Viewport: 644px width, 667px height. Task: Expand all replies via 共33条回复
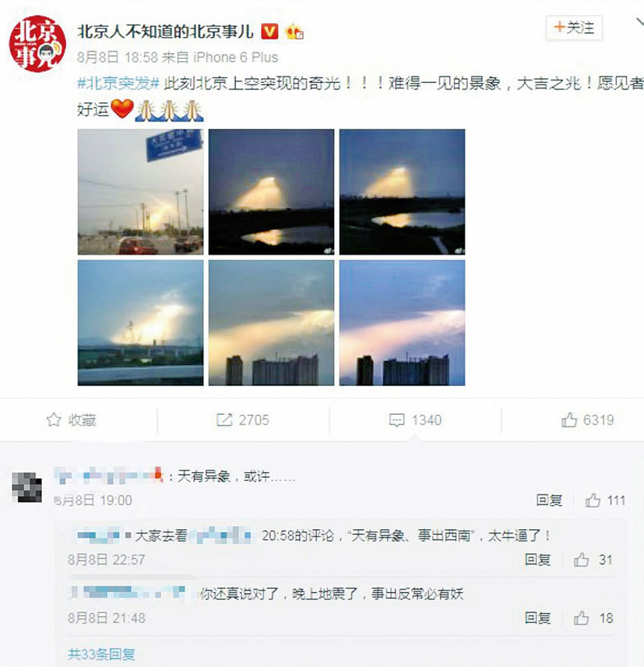point(101,654)
